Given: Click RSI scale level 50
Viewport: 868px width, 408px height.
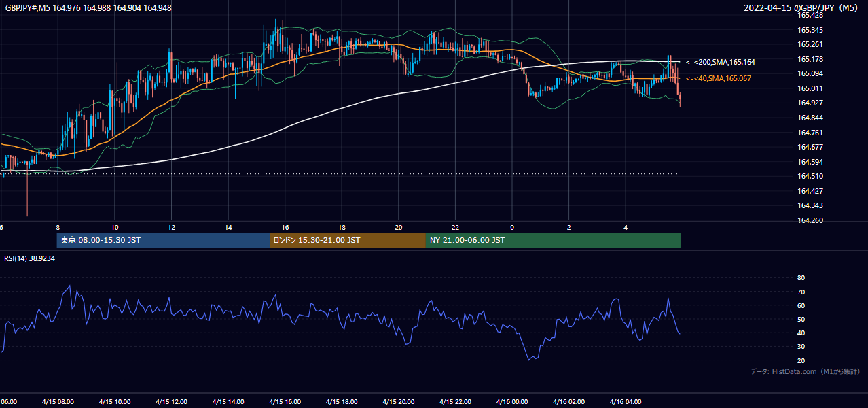Looking at the screenshot, I should (x=801, y=319).
